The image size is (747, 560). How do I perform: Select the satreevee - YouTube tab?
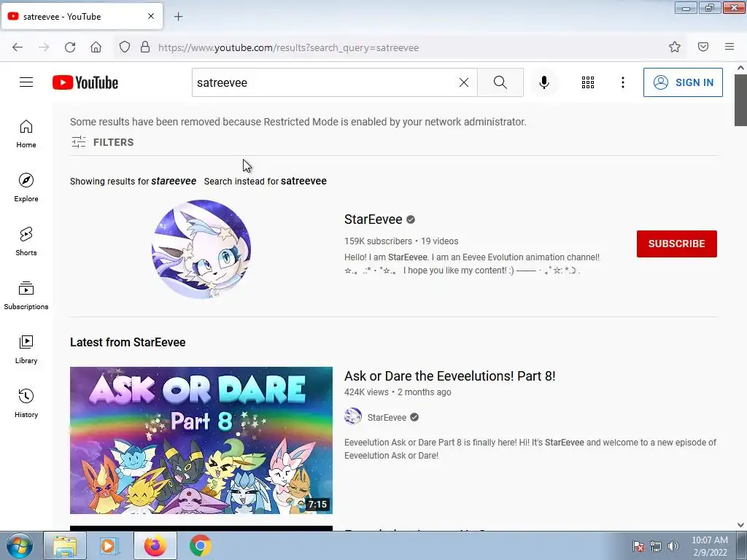point(82,16)
